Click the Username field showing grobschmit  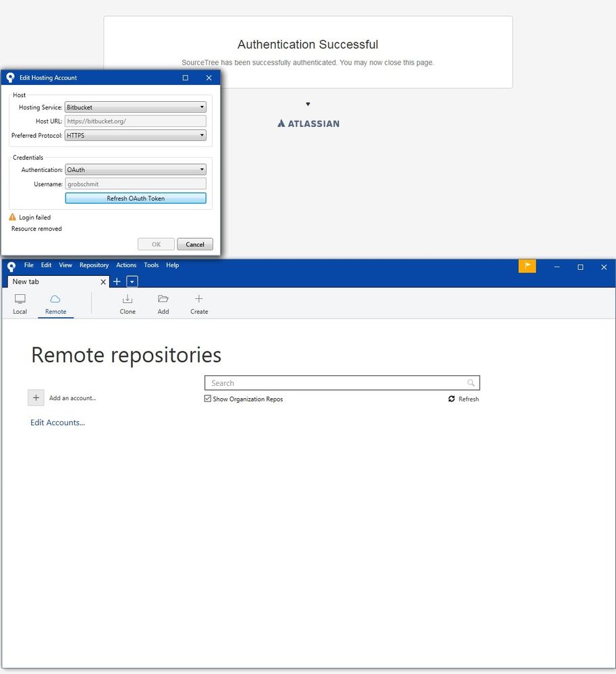click(x=136, y=184)
